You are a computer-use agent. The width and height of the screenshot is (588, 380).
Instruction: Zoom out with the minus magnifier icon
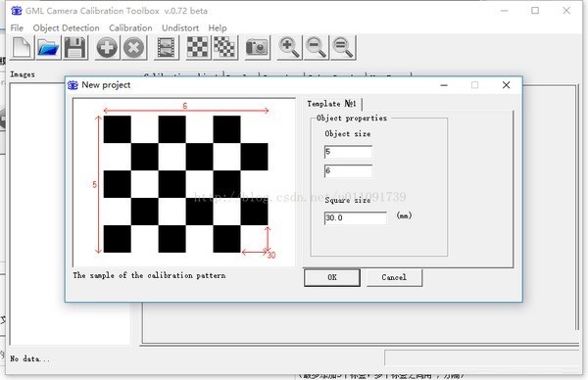(316, 48)
